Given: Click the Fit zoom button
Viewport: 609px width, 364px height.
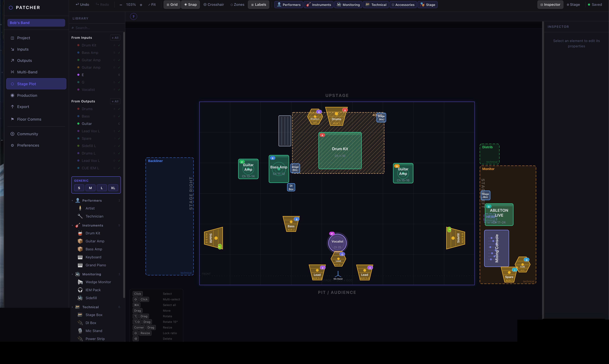Looking at the screenshot, I should click(x=152, y=5).
